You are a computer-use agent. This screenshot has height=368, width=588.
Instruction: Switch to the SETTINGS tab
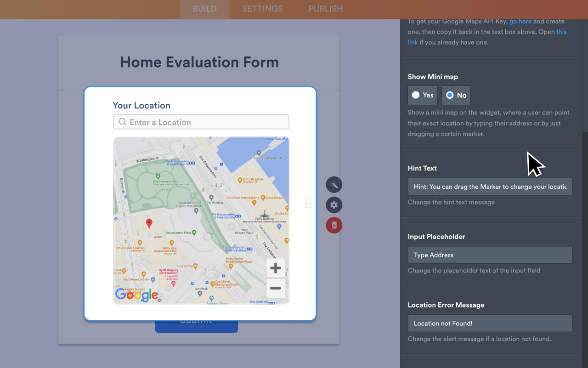(x=262, y=9)
